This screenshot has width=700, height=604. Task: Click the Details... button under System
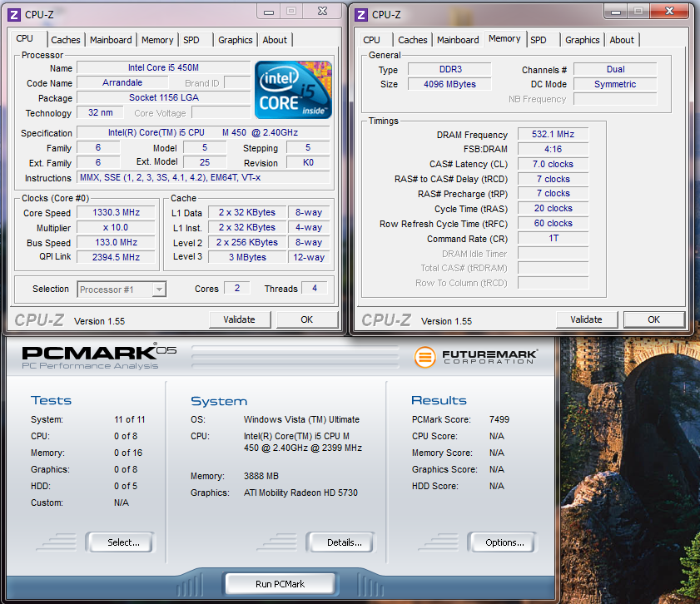[341, 542]
